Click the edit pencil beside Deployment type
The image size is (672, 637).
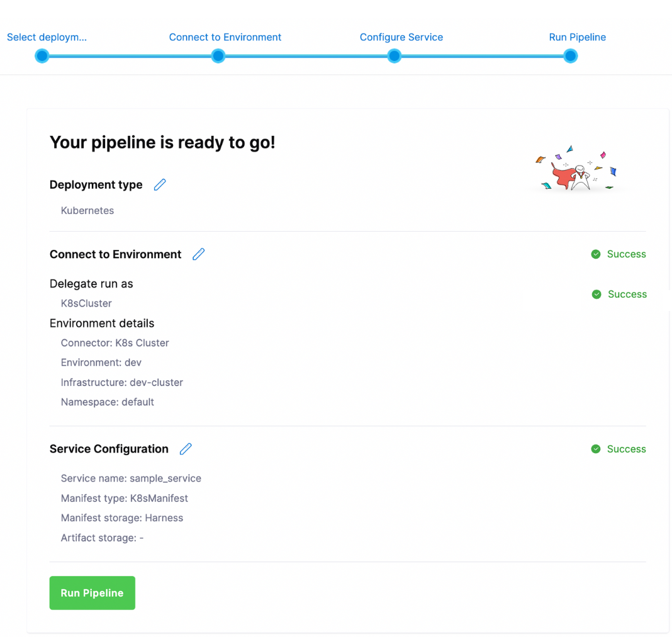click(159, 184)
